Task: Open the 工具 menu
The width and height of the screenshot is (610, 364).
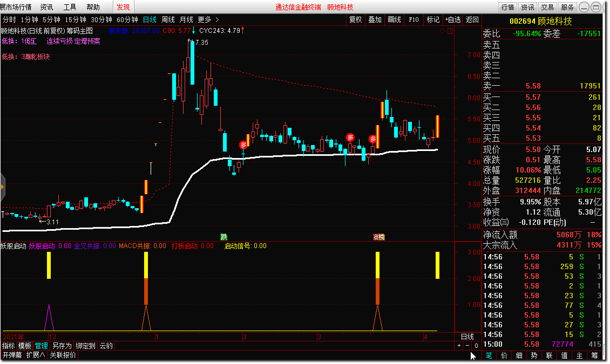Action: click(x=70, y=7)
